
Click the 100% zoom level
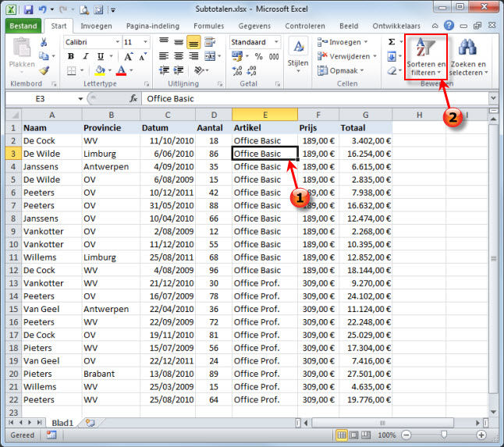[x=387, y=435]
